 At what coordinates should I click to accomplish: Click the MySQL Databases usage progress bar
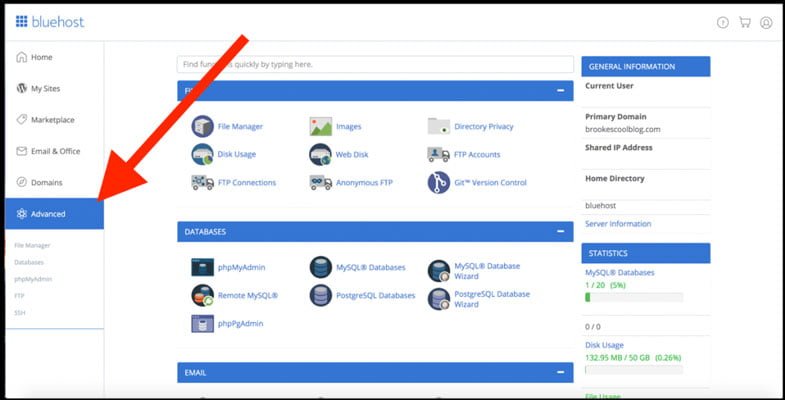634,297
